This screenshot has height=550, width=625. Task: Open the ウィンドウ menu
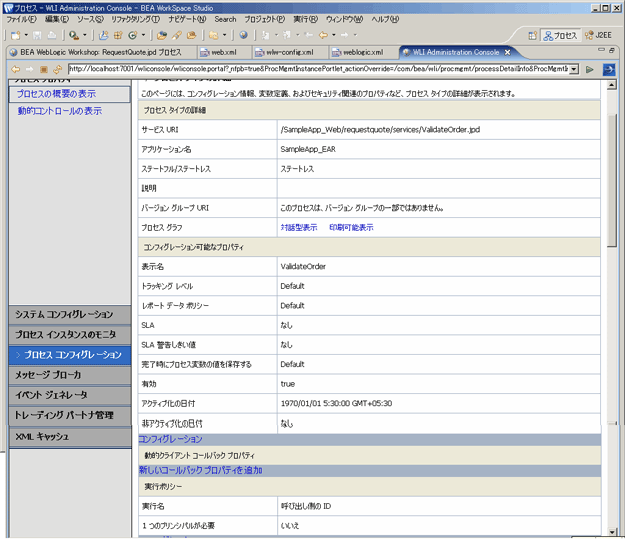tap(344, 19)
